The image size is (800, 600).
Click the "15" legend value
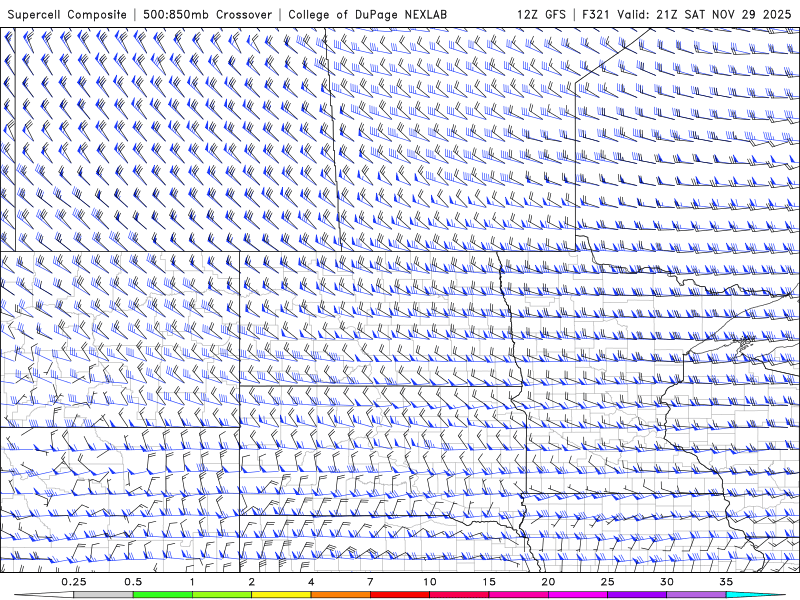point(489,582)
